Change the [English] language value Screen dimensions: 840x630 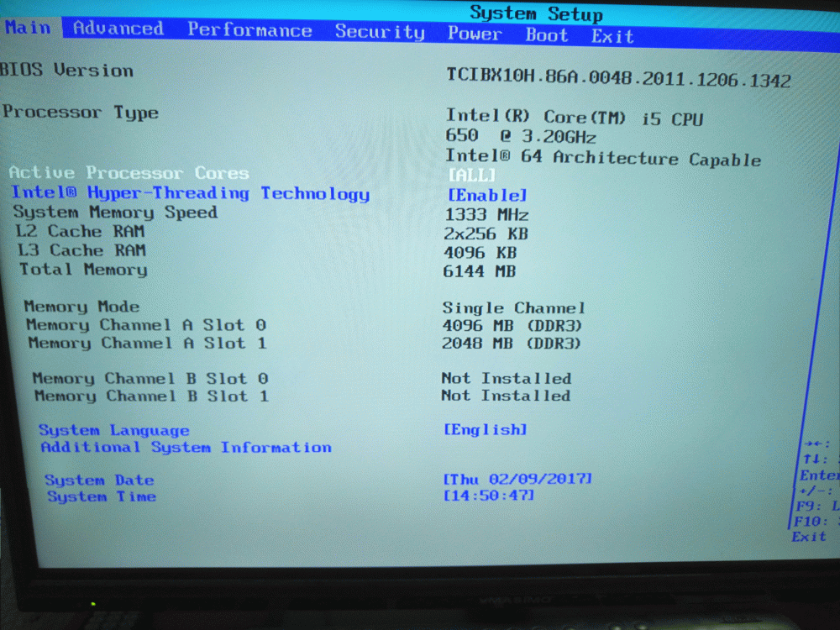[486, 429]
